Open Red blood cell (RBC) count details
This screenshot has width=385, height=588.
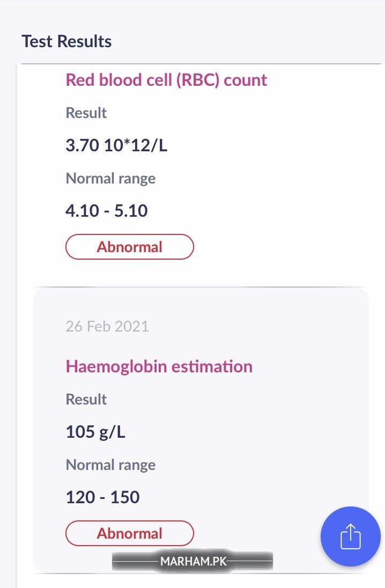(166, 80)
